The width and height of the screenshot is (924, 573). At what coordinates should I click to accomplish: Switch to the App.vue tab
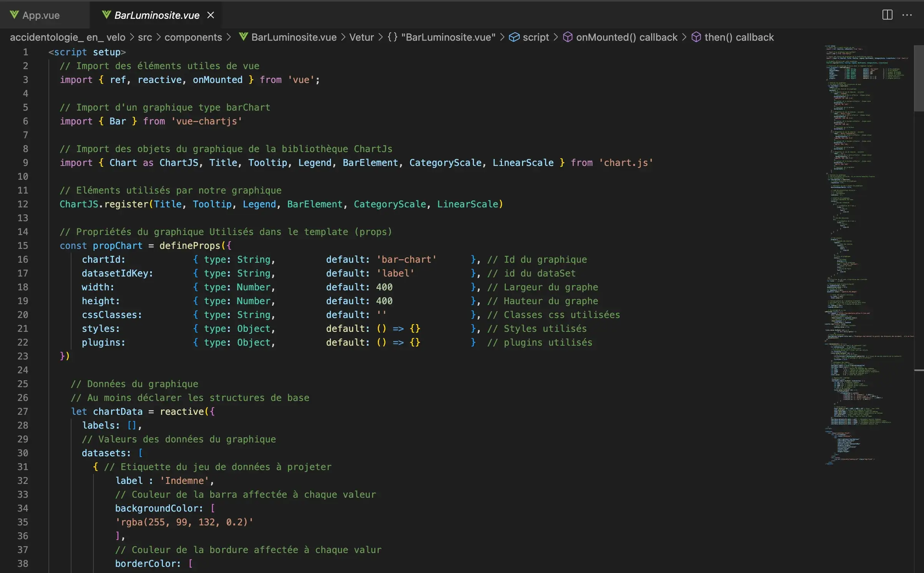[42, 15]
